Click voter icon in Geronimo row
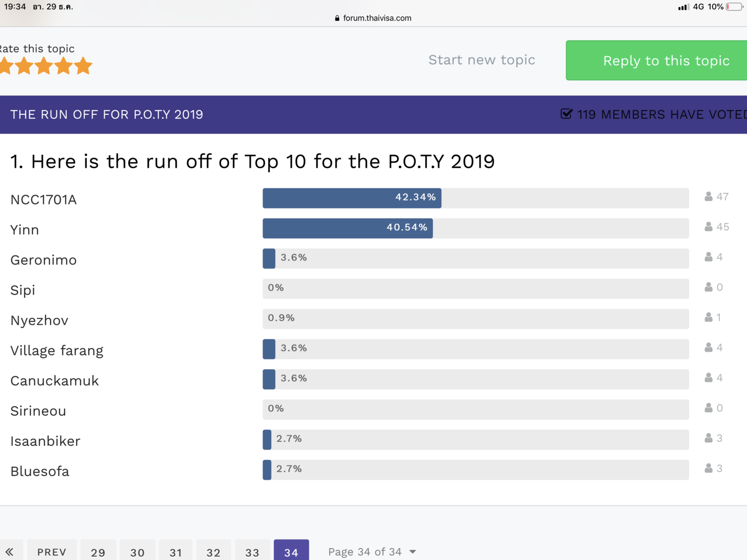 (709, 257)
